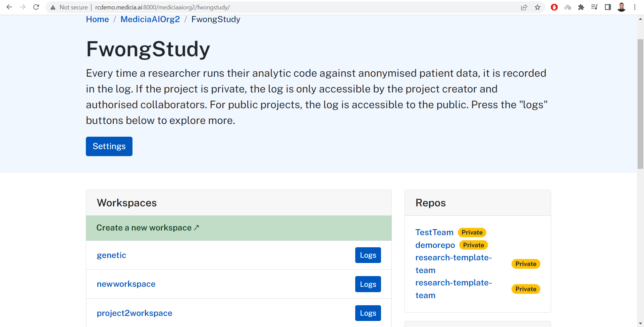This screenshot has height=327, width=644.
Task: Click the FwongStudy breadcrumb text
Action: (216, 19)
